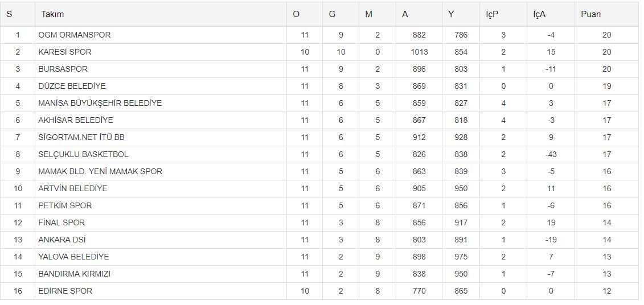Select the S rank column header
The height and width of the screenshot is (305, 644).
(x=9, y=14)
